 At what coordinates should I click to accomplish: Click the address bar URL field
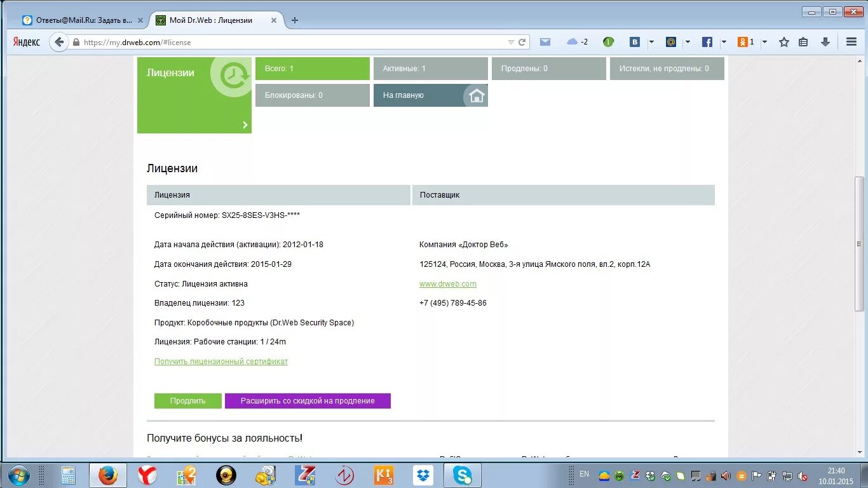(x=292, y=43)
